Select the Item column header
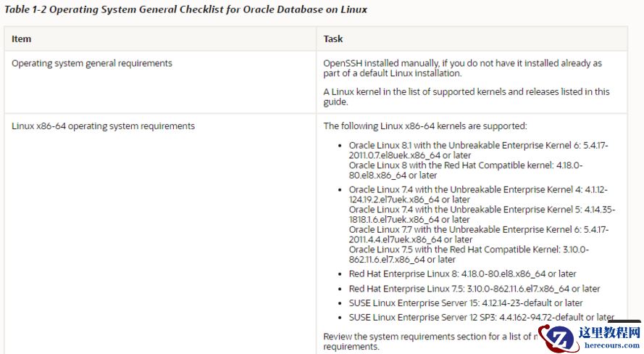This screenshot has height=354, width=644. coord(22,38)
